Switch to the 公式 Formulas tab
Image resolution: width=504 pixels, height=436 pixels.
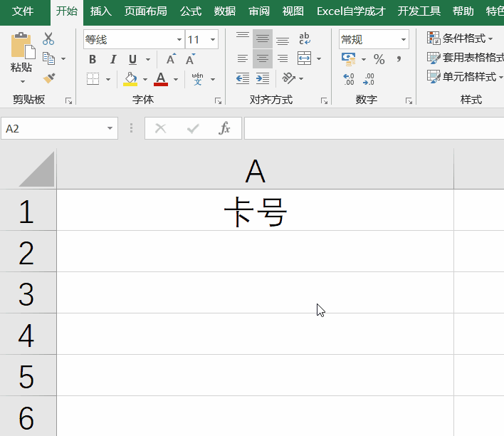(x=191, y=11)
